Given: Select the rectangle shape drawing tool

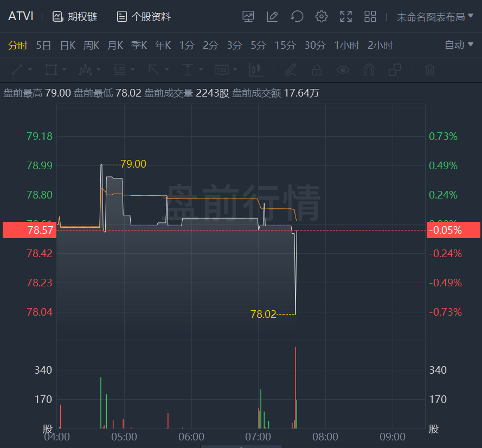Looking at the screenshot, I should point(51,70).
